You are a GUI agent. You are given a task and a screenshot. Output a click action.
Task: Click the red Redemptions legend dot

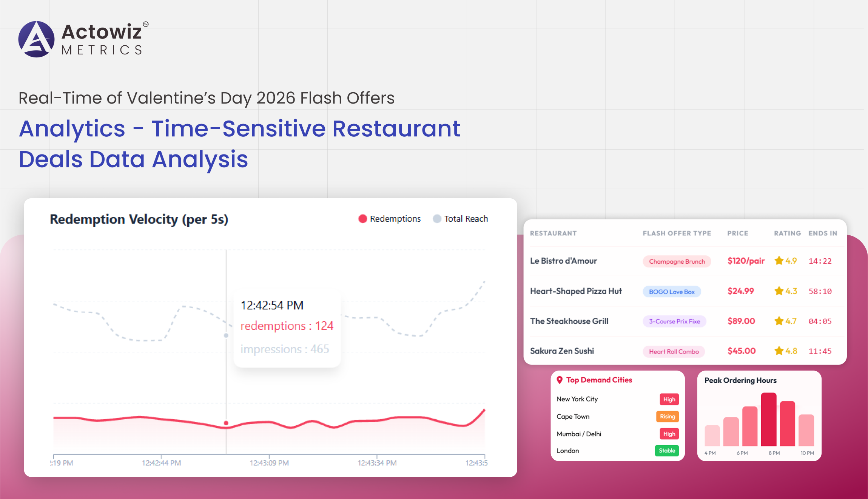tap(362, 219)
